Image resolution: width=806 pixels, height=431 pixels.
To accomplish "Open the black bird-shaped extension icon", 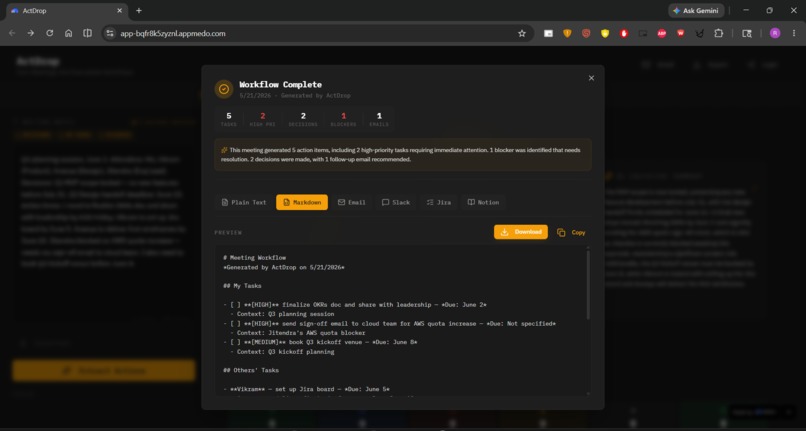I will [700, 33].
